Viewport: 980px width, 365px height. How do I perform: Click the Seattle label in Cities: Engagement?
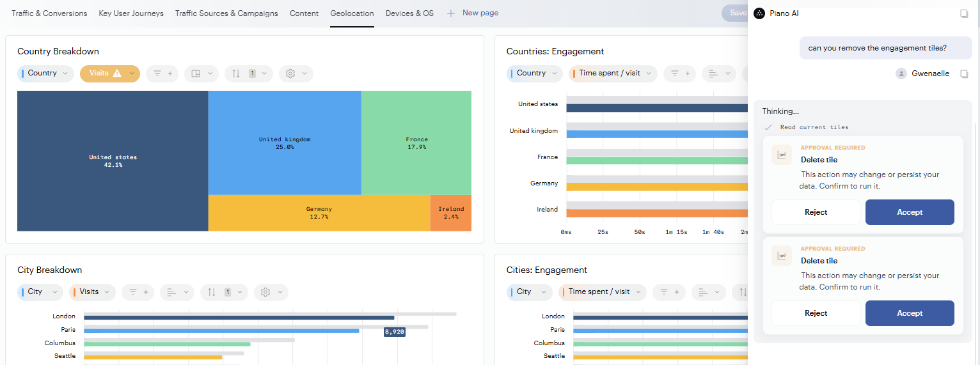[555, 356]
